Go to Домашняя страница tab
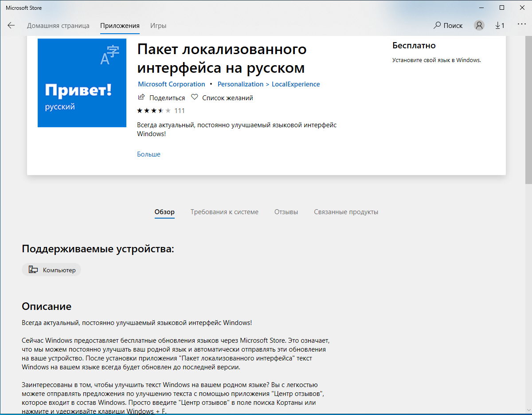Viewport: 532px width, 415px height. tap(58, 25)
